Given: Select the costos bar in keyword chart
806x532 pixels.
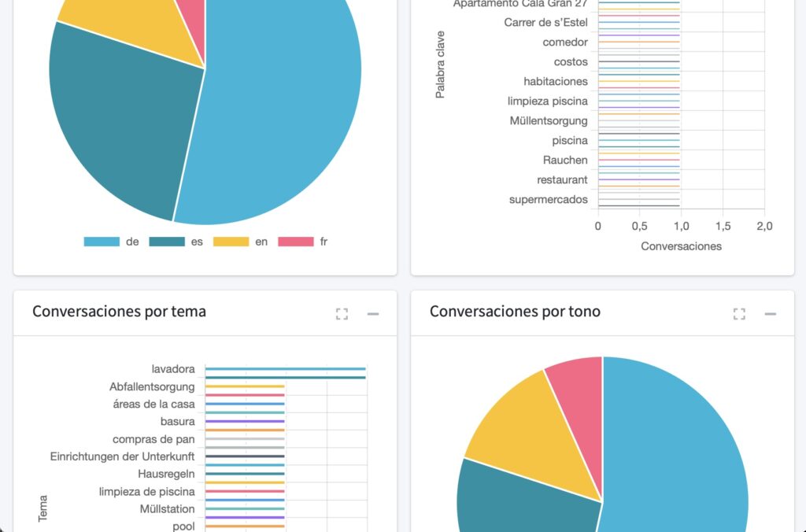Looking at the screenshot, I should [638, 61].
